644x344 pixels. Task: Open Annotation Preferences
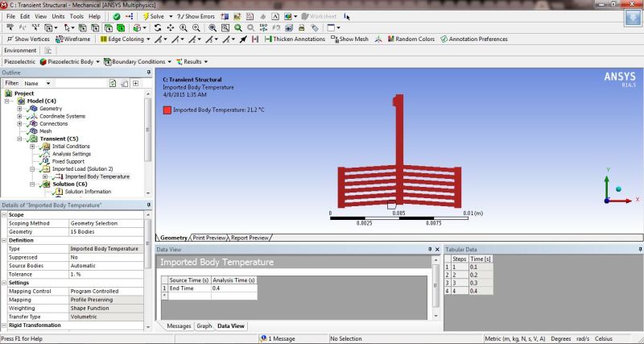tap(474, 39)
